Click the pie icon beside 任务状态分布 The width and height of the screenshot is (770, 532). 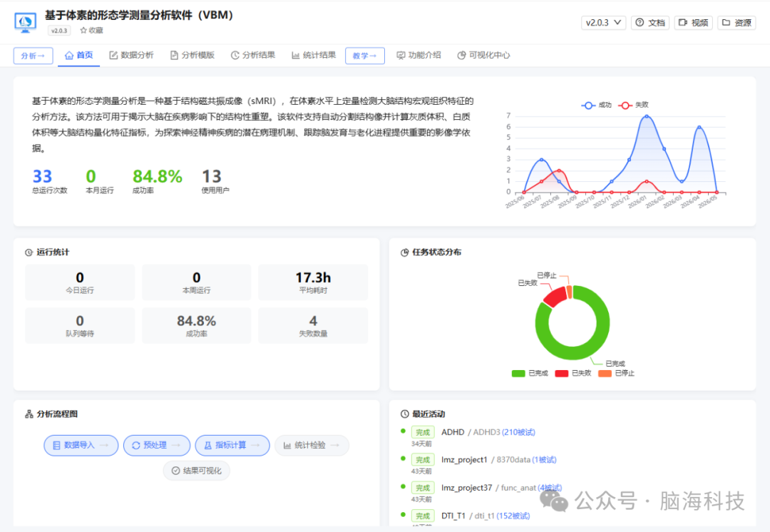point(405,252)
